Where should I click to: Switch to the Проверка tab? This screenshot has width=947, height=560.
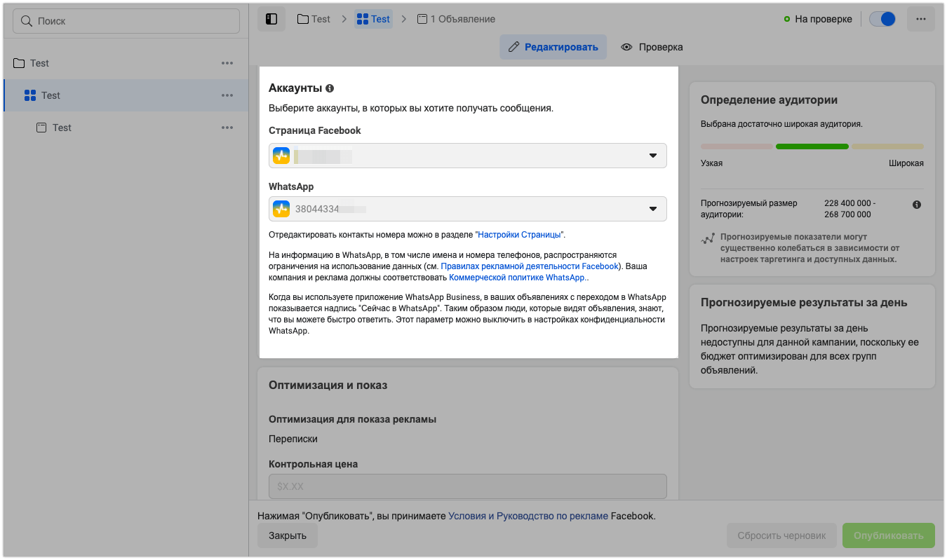pos(652,47)
